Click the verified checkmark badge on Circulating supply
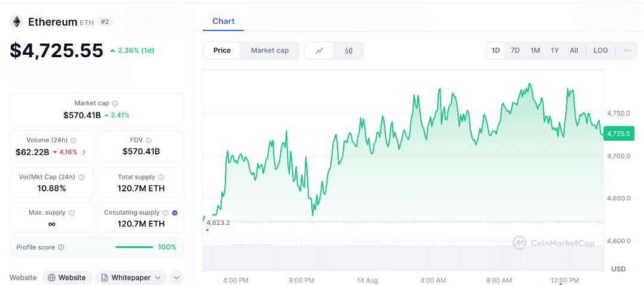 coord(175,213)
